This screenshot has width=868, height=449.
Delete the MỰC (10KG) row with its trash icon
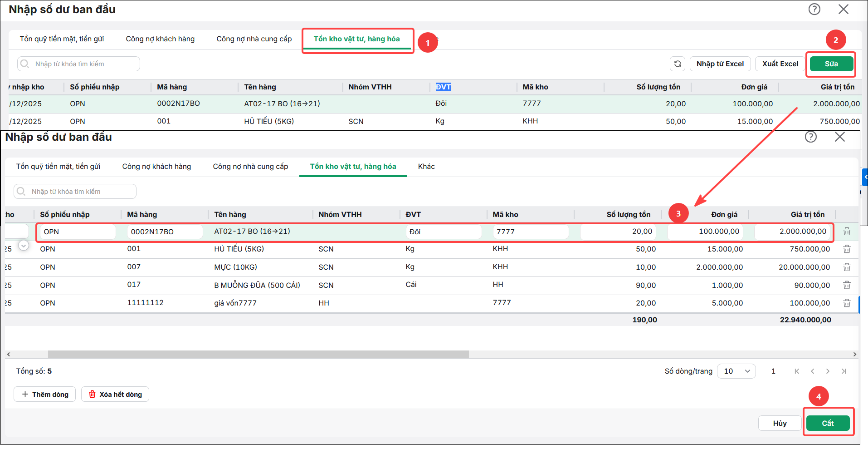click(x=847, y=267)
